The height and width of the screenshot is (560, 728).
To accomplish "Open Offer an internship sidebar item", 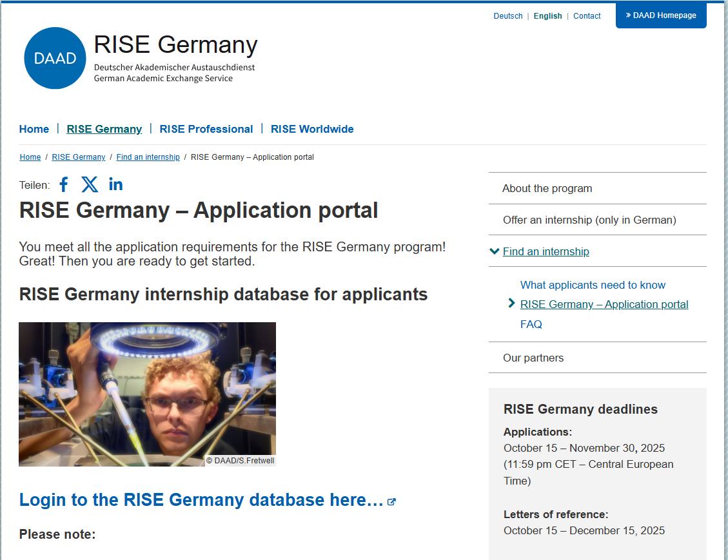I will (598, 220).
